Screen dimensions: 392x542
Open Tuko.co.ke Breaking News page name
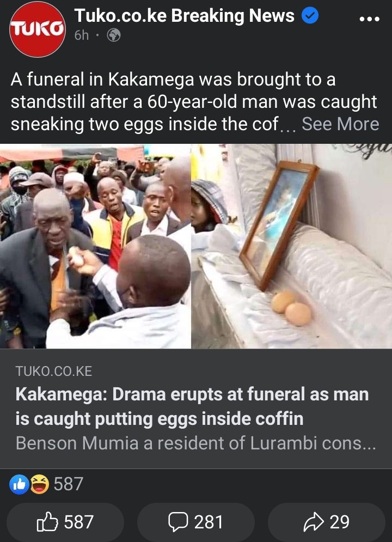click(185, 16)
